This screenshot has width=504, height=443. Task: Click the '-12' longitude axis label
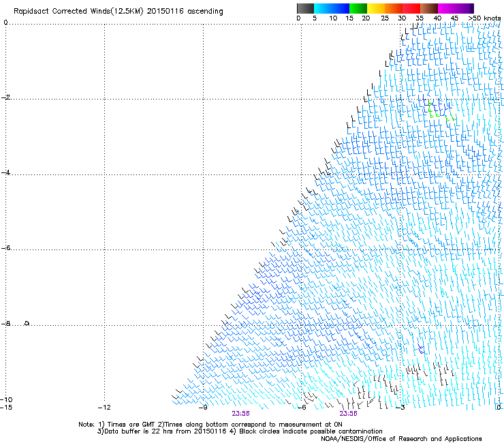[x=104, y=408]
